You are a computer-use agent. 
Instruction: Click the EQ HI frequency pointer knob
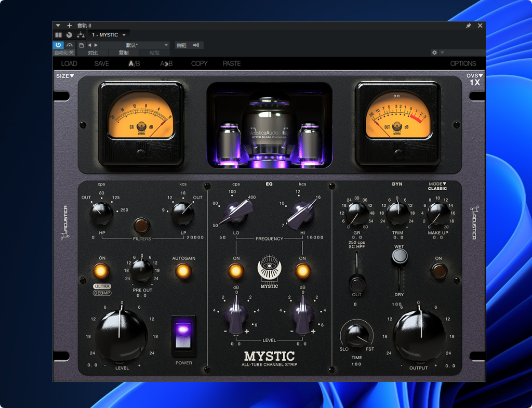point(302,213)
